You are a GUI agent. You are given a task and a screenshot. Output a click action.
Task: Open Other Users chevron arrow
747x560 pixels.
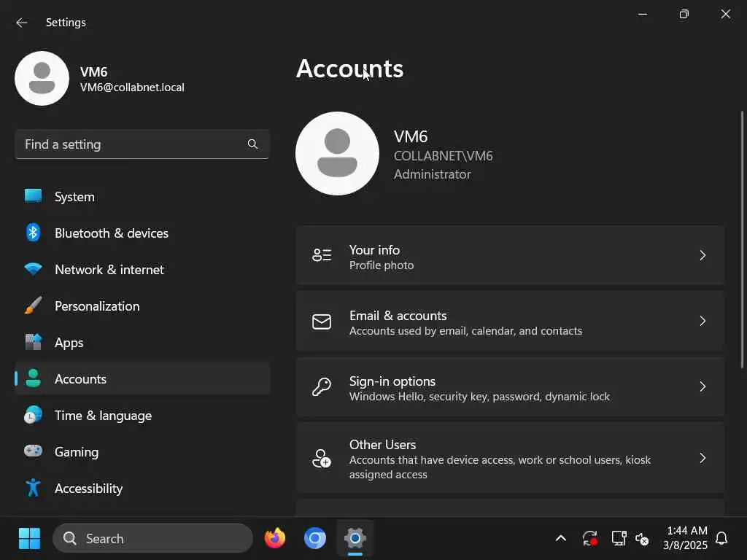[x=703, y=458]
